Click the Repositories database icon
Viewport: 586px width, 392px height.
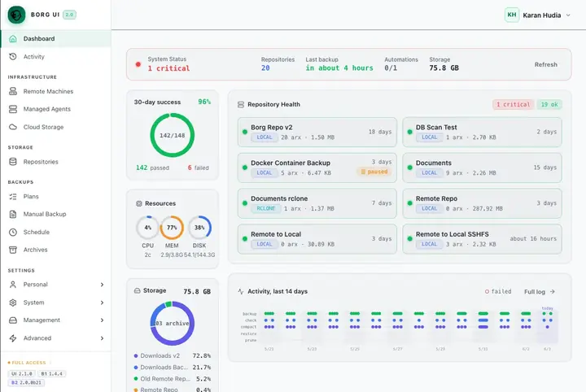(x=13, y=162)
